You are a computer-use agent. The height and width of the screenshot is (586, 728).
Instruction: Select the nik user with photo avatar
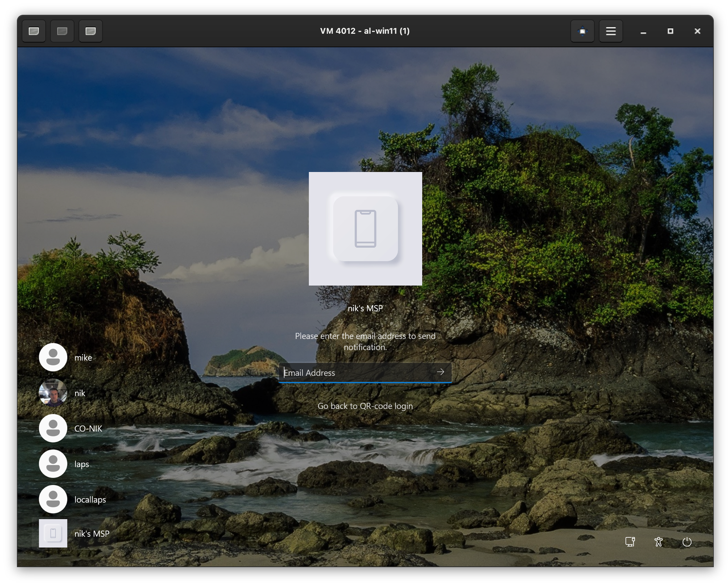coord(53,393)
